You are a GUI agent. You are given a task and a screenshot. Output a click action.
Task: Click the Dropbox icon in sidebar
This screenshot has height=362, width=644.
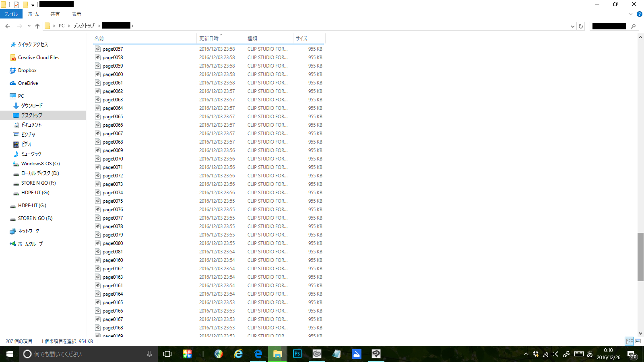(x=13, y=70)
